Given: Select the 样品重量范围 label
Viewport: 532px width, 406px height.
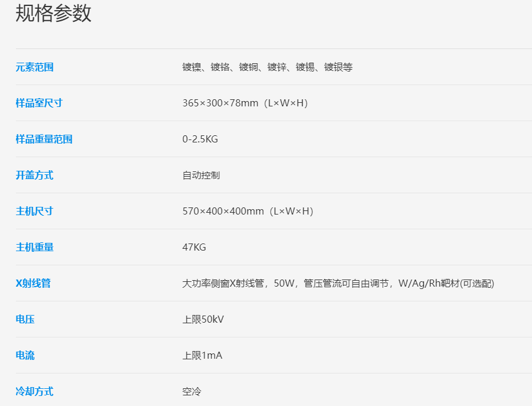Looking at the screenshot, I should tap(44, 139).
